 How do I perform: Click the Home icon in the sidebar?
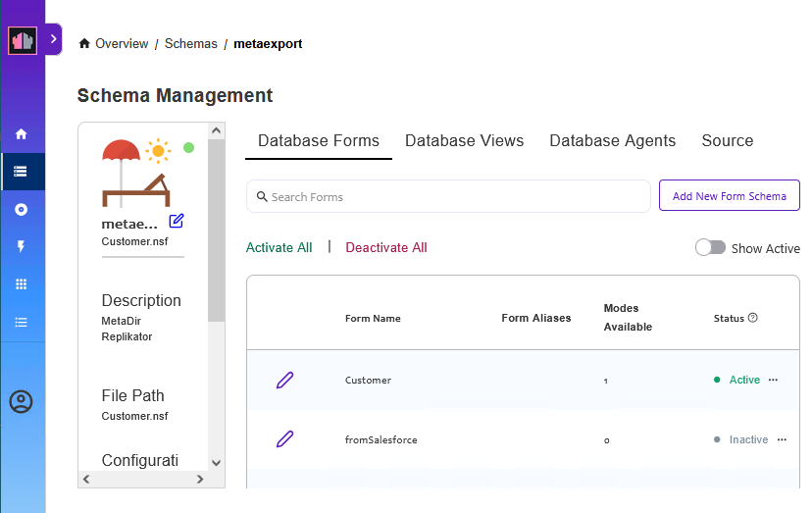[x=21, y=134]
